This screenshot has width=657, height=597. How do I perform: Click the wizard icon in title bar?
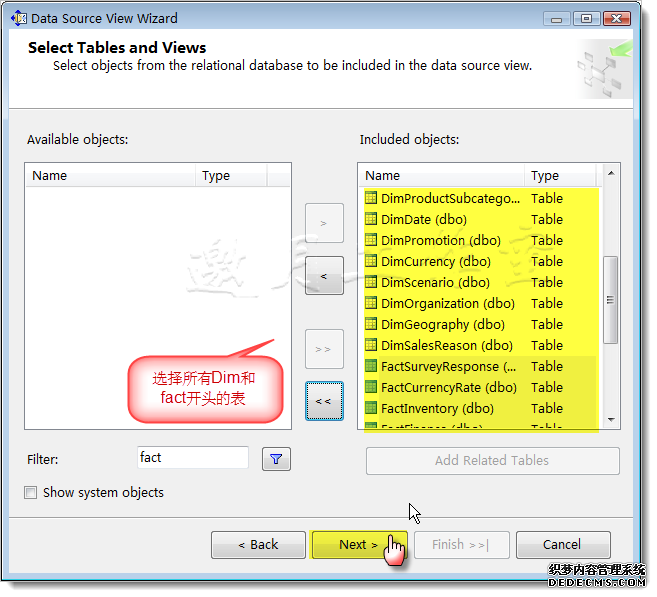point(19,18)
